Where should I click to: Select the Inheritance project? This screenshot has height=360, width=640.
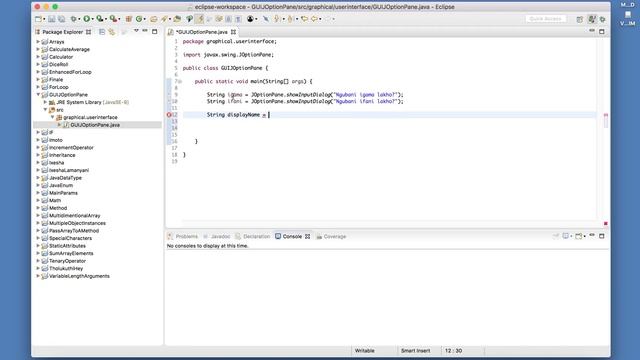coord(62,155)
